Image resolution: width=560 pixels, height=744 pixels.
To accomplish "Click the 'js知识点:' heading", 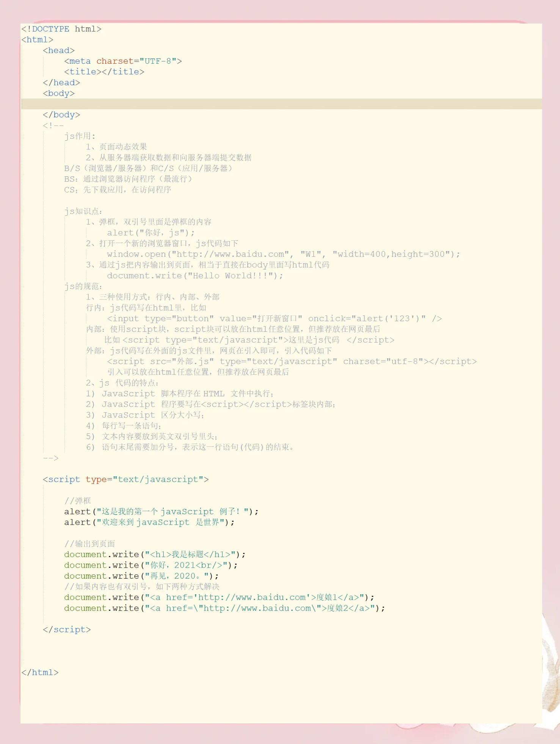I will tap(83, 211).
